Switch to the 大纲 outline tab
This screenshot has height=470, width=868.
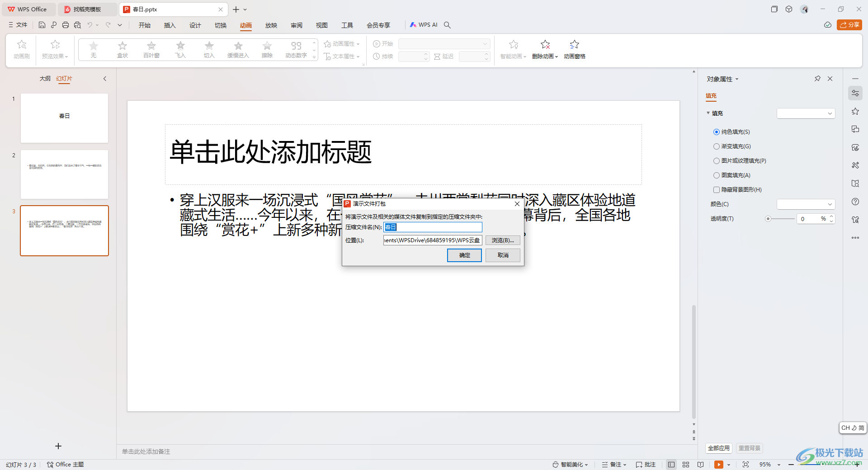pyautogui.click(x=45, y=79)
